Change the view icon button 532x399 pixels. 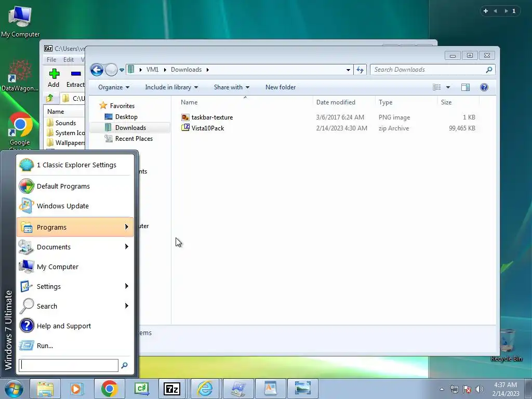coord(436,87)
